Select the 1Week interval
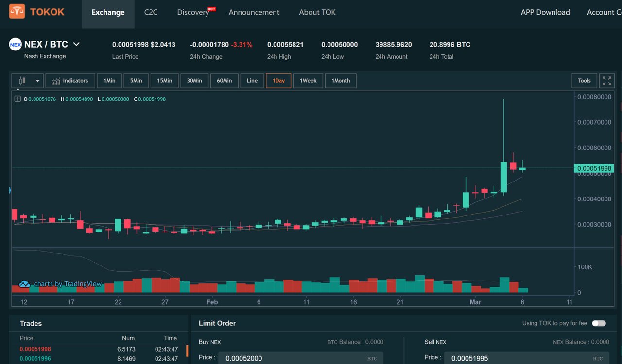This screenshot has height=364, width=622. pos(308,81)
